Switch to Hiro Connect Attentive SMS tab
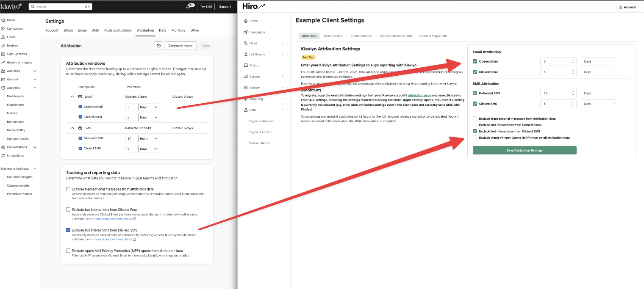The image size is (644, 289). click(396, 36)
